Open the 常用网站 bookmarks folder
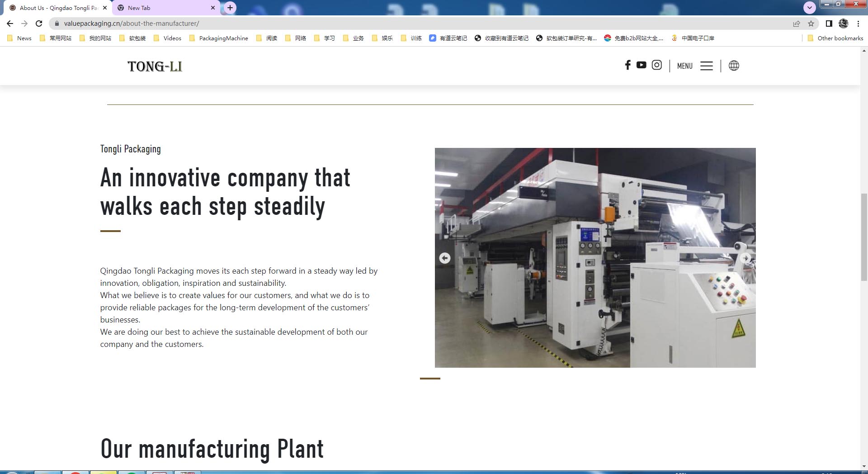The height and width of the screenshot is (474, 868). point(56,38)
